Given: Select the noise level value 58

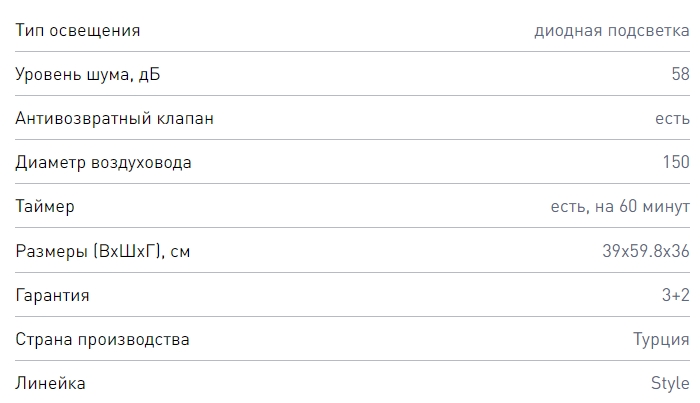Looking at the screenshot, I should [680, 74].
